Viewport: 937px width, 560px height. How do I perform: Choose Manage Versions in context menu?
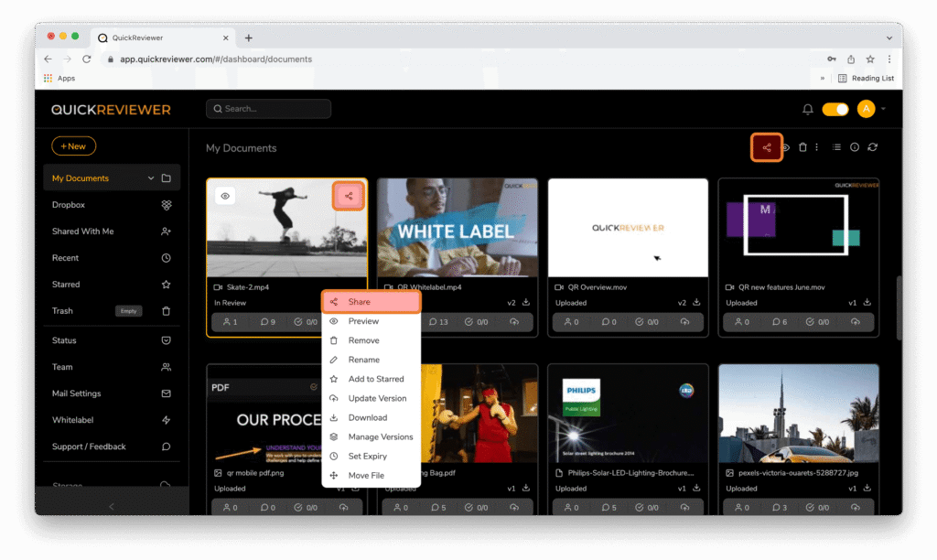[x=380, y=436]
